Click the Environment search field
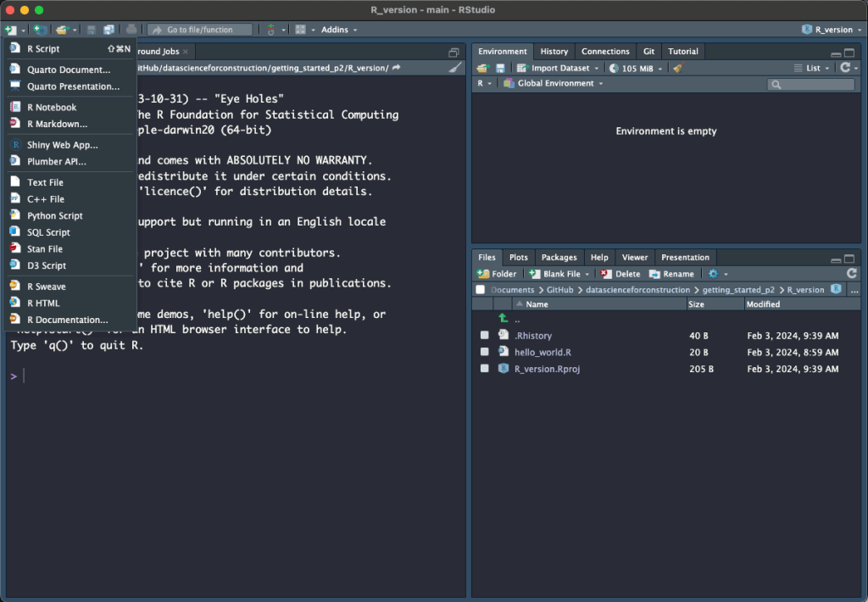 tap(815, 84)
